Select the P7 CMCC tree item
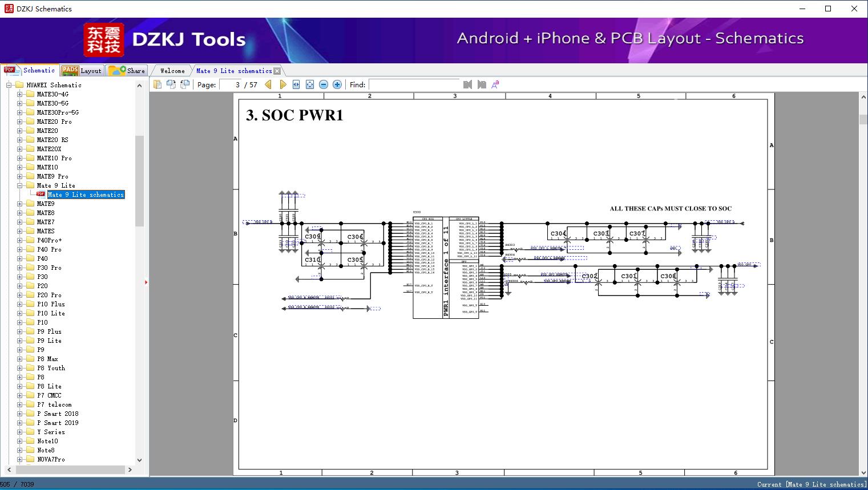Viewport: 868px width, 490px height. point(49,395)
